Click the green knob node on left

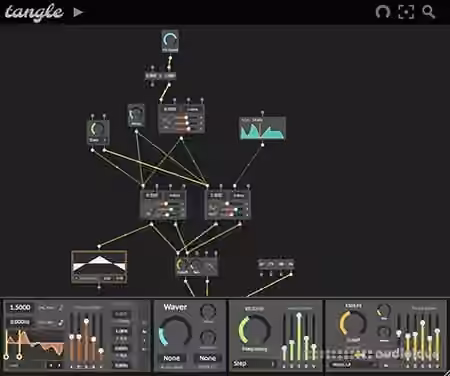pos(98,132)
